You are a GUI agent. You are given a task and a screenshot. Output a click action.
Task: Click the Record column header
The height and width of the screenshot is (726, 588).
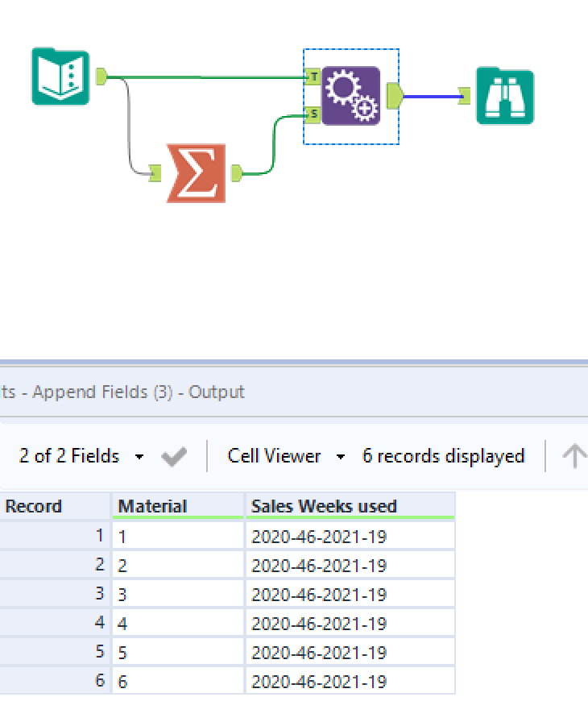coord(55,507)
